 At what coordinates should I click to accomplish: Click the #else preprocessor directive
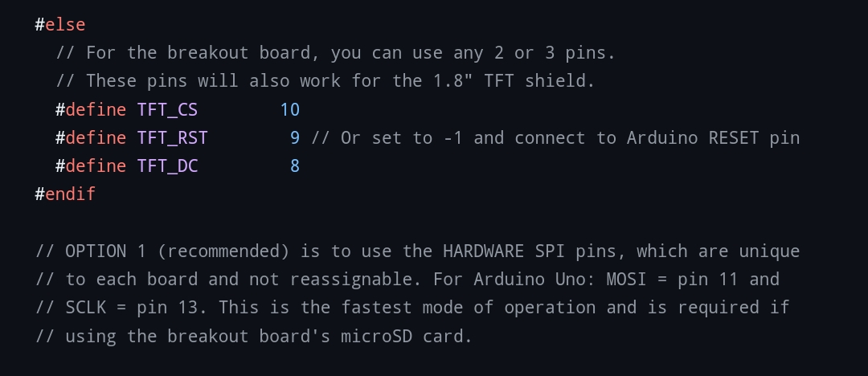pyautogui.click(x=59, y=25)
